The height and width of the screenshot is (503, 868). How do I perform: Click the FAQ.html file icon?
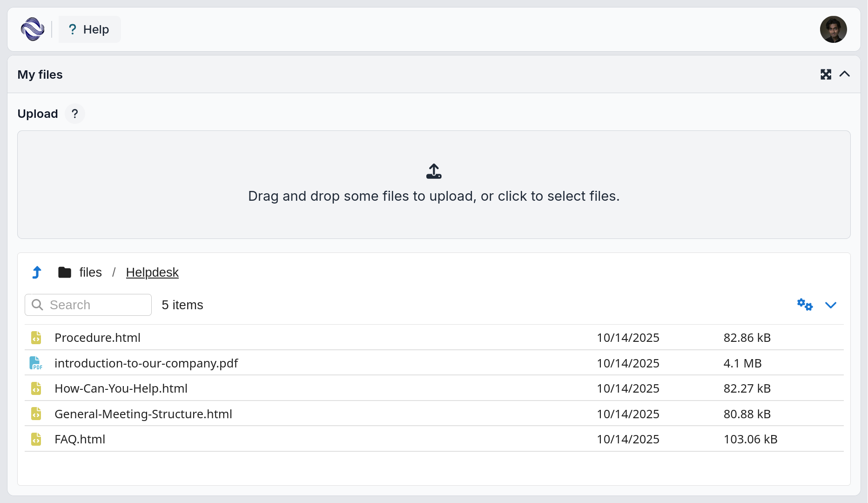pos(36,439)
